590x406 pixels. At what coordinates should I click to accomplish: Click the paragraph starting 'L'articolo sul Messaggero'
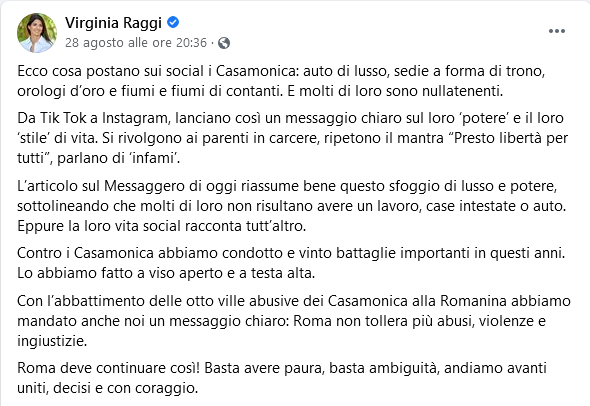click(x=292, y=206)
